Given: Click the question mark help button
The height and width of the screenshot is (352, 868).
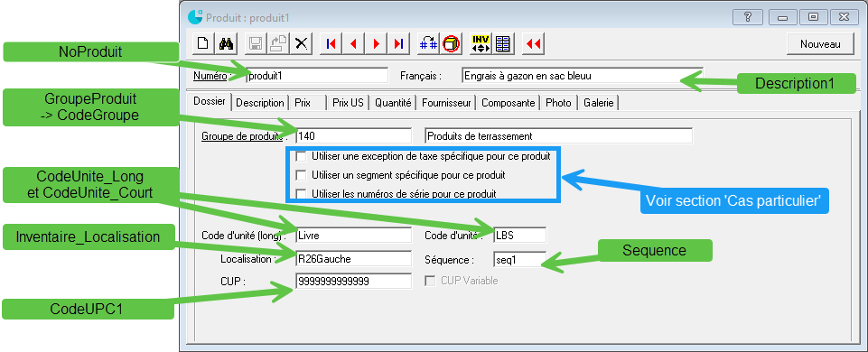Looking at the screenshot, I should [x=747, y=17].
